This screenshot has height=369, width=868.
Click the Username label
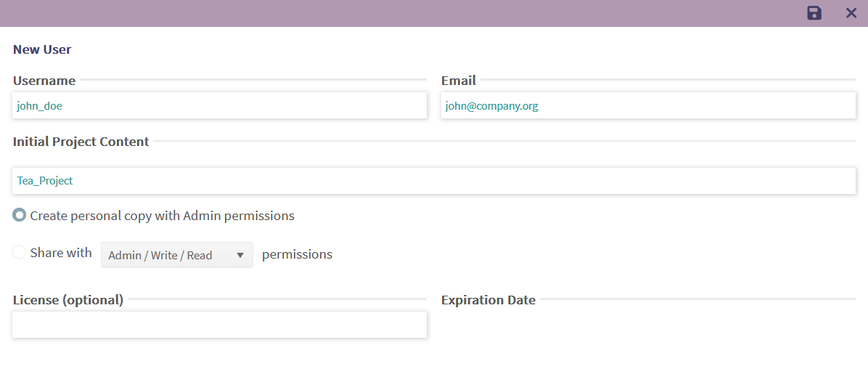[44, 81]
